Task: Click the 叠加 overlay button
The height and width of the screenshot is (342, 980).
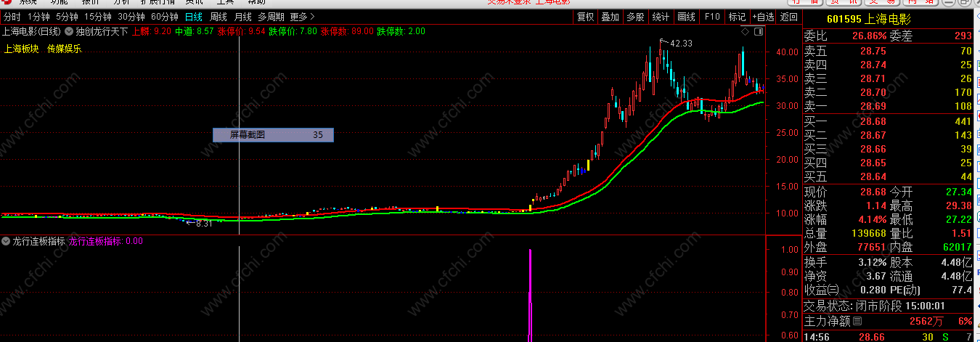Action: coord(611,17)
